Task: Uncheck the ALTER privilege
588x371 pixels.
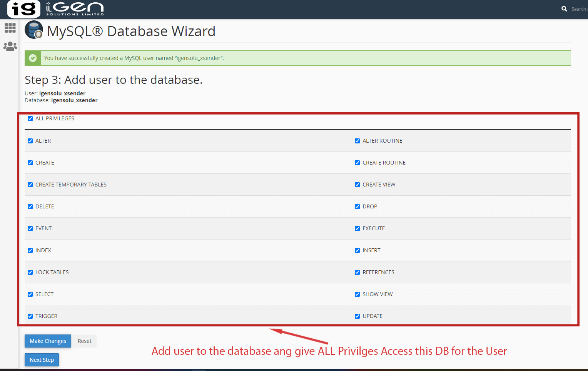Action: [30, 141]
